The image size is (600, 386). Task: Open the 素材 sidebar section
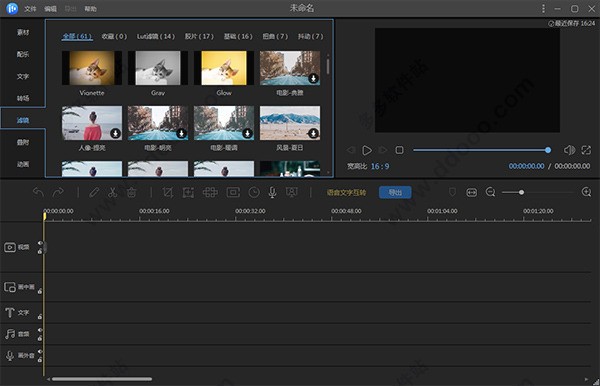pos(23,32)
